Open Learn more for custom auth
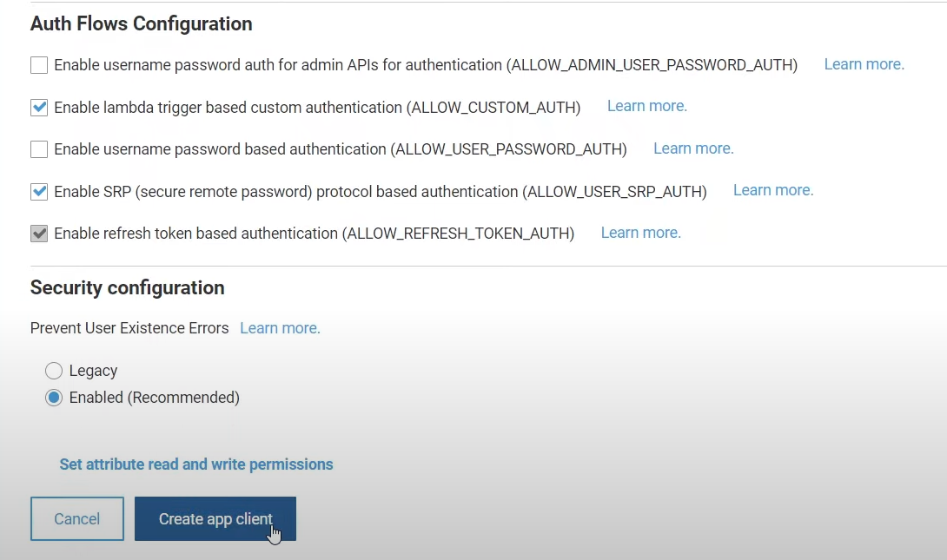Image resolution: width=947 pixels, height=560 pixels. point(647,106)
